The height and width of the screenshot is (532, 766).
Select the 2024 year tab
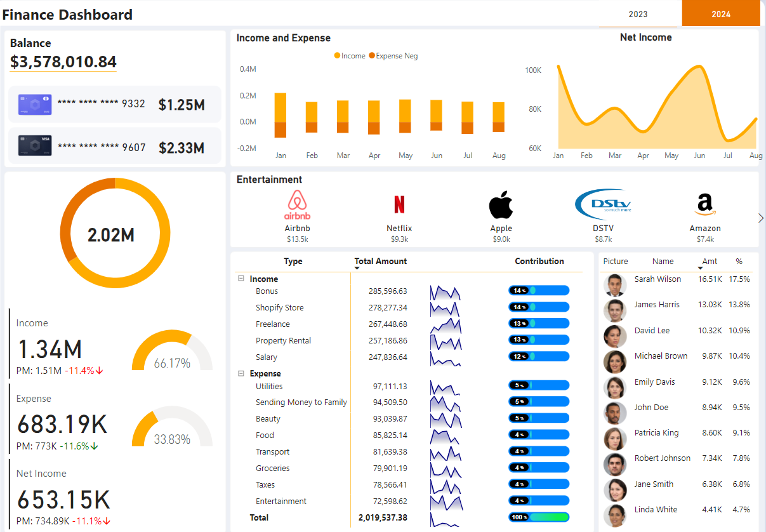click(721, 14)
